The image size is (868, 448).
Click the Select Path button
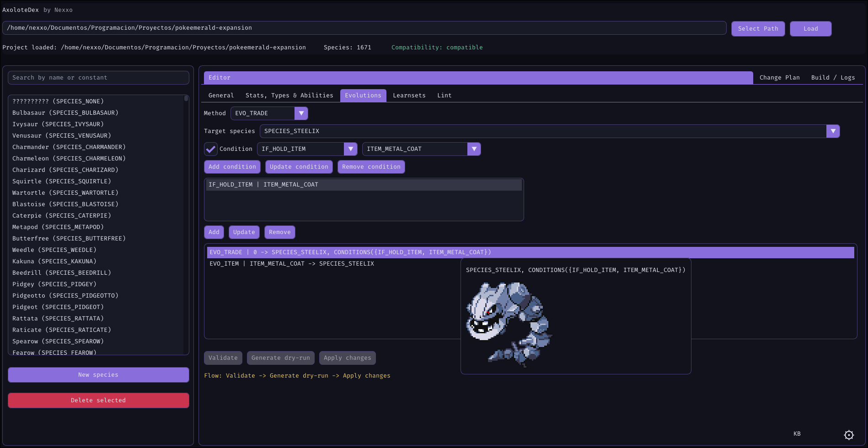pos(758,29)
